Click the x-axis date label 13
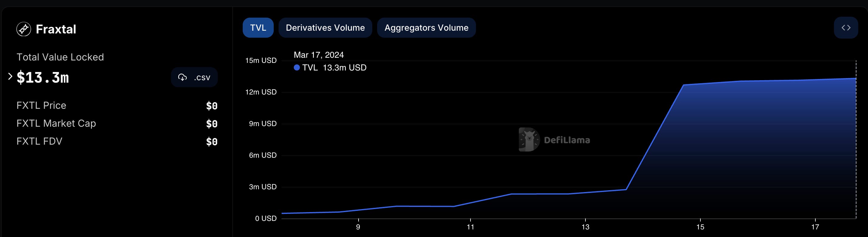The width and height of the screenshot is (868, 237). pyautogui.click(x=586, y=227)
